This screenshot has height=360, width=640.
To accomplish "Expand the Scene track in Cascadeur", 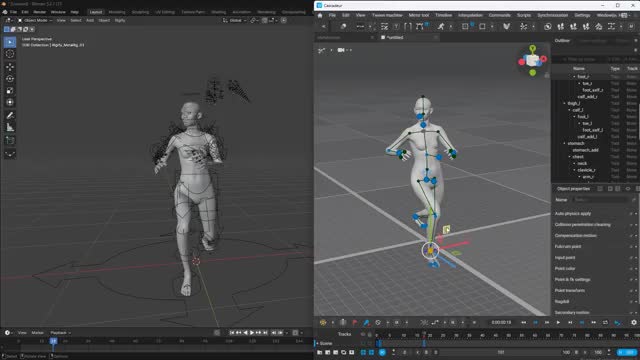I will pos(317,343).
